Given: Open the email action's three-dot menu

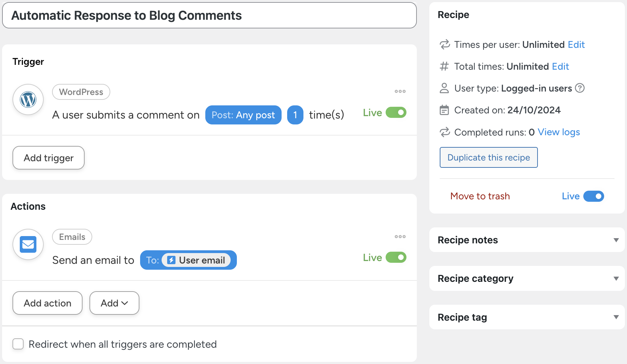Looking at the screenshot, I should tap(400, 237).
